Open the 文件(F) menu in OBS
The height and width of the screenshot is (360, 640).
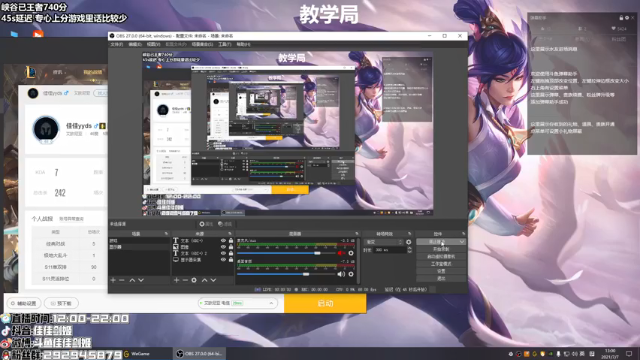click(x=116, y=44)
